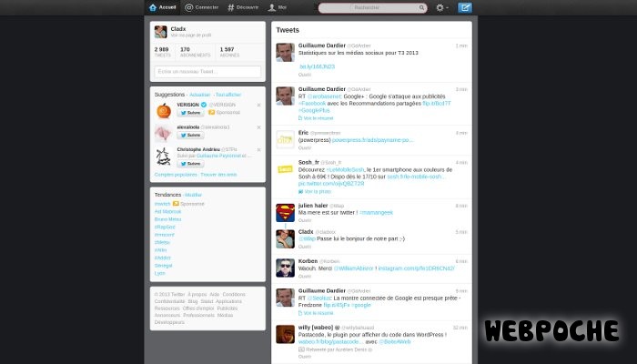Open the powerpress.fr link in Eric's tweet
The height and width of the screenshot is (364, 637).
point(372,140)
